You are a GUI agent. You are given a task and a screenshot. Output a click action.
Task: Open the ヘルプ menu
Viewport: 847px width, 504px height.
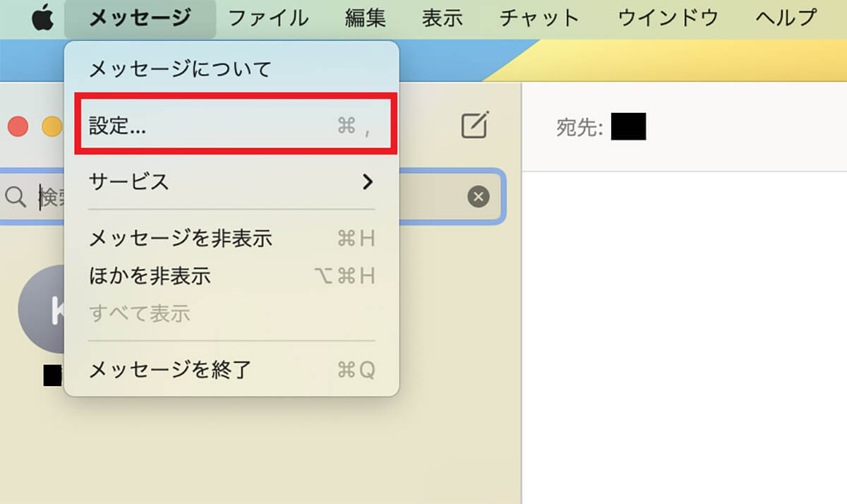click(x=786, y=18)
